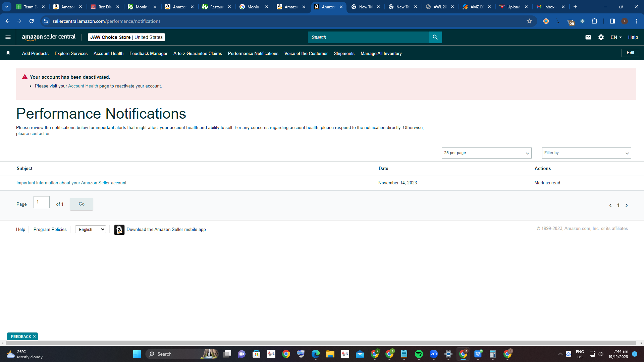Go back to the previous browser page
644x362 pixels.
(x=7, y=21)
